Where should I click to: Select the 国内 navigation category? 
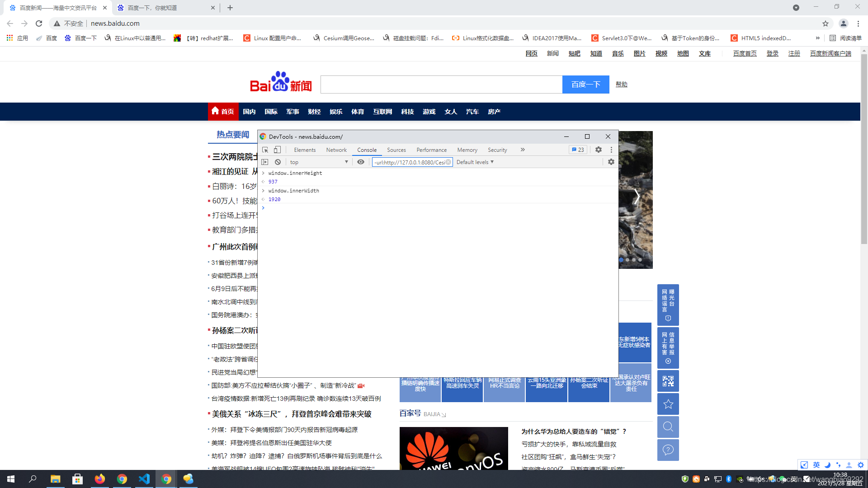pos(249,112)
